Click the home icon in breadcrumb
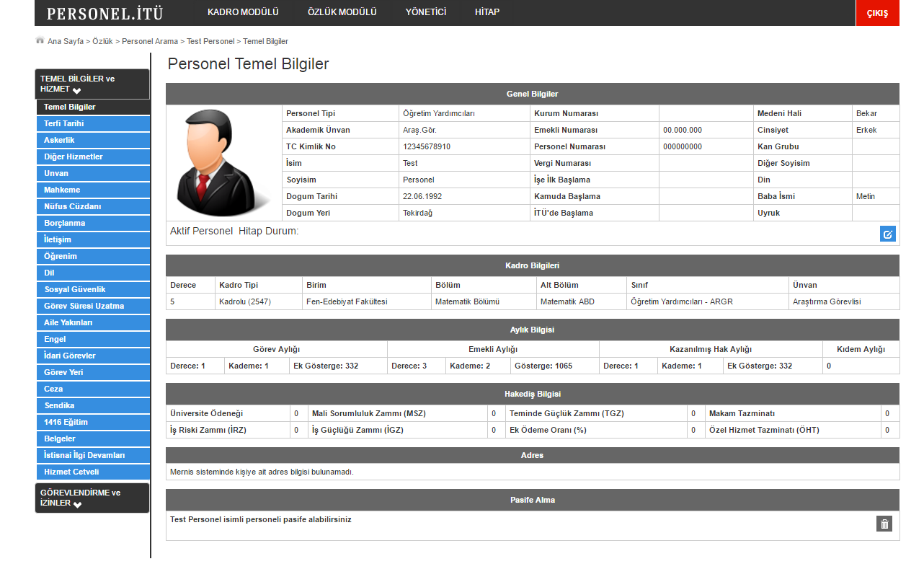This screenshot has width=924, height=564. [x=40, y=41]
